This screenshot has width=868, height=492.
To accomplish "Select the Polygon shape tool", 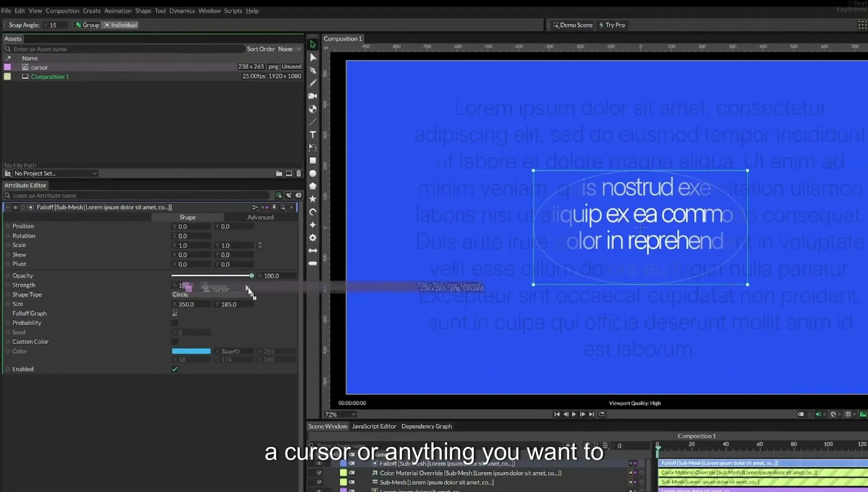I will (312, 186).
